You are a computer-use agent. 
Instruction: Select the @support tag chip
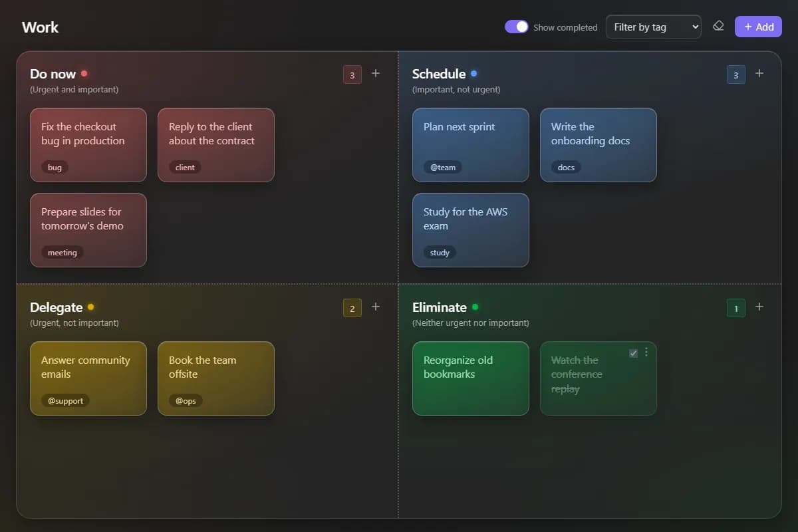click(66, 401)
